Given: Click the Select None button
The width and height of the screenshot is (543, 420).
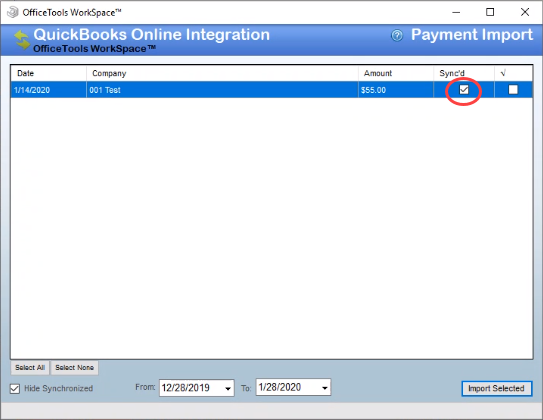Looking at the screenshot, I should (x=74, y=367).
